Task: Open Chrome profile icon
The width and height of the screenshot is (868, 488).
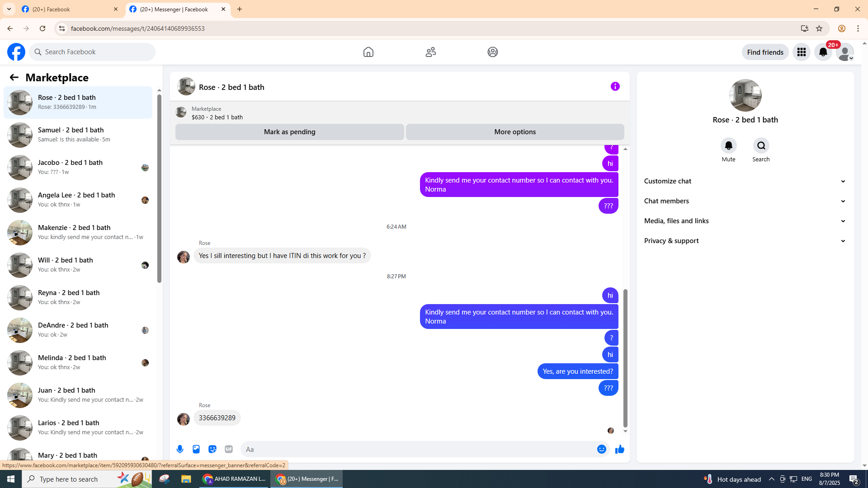Action: click(x=842, y=28)
